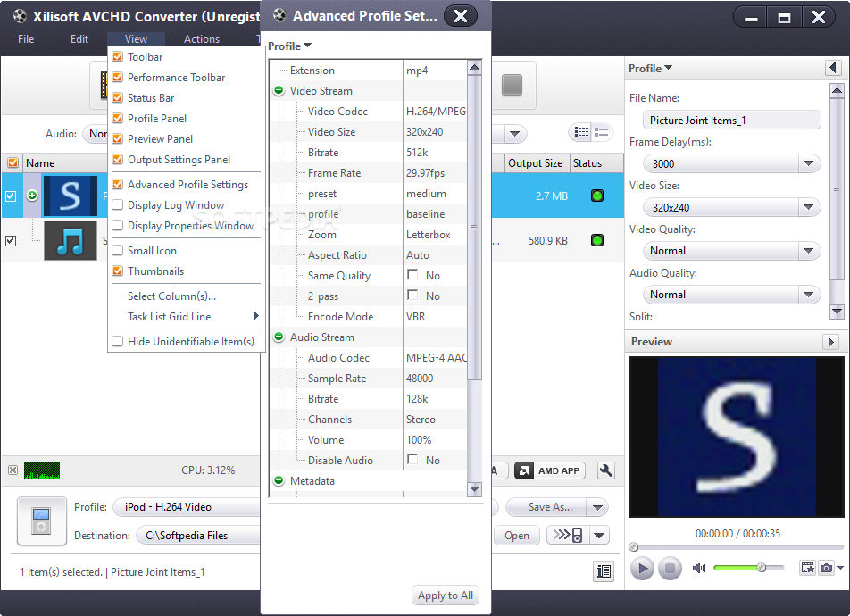This screenshot has width=850, height=616.
Task: Open the Frame Delay dropdown
Action: (808, 163)
